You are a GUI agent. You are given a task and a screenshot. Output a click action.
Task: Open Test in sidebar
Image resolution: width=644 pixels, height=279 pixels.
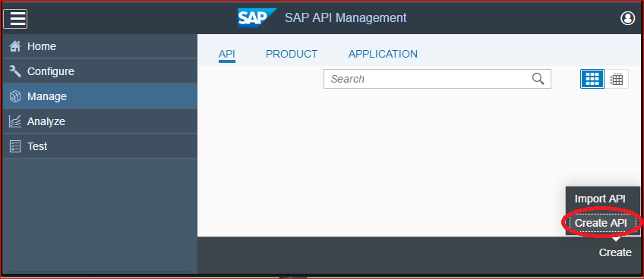pyautogui.click(x=100, y=146)
